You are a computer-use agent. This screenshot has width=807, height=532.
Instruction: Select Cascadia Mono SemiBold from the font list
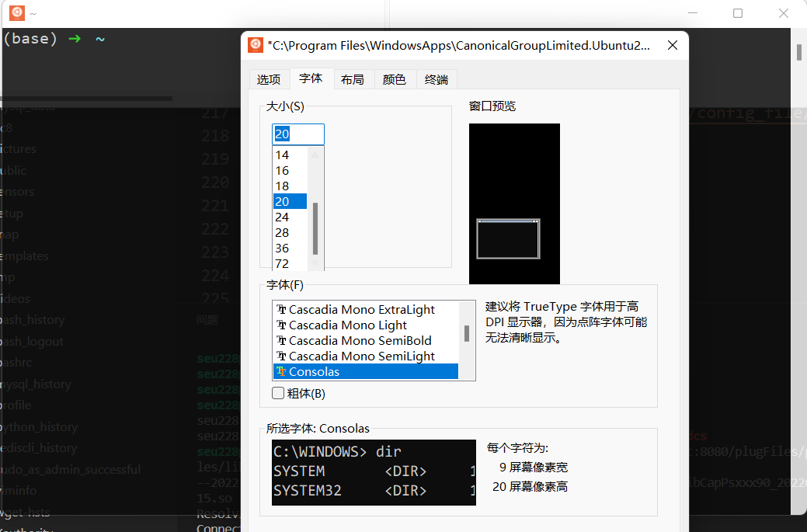350,340
